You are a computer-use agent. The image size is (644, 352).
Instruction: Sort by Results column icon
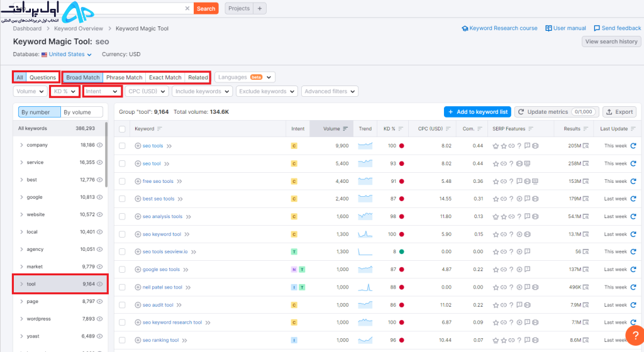(586, 129)
